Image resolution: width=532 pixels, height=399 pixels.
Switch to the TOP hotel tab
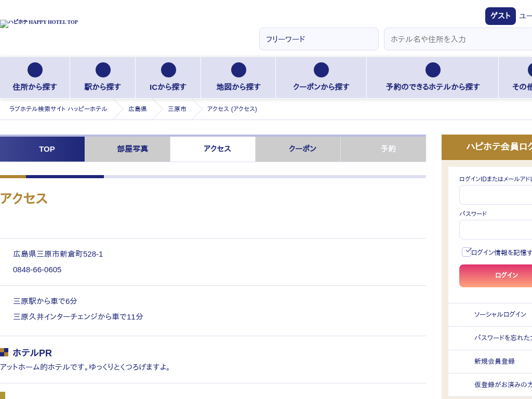[x=43, y=149]
